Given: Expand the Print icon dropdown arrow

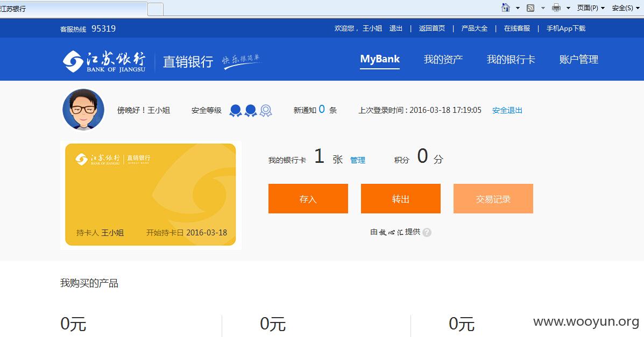Looking at the screenshot, I should (569, 8).
